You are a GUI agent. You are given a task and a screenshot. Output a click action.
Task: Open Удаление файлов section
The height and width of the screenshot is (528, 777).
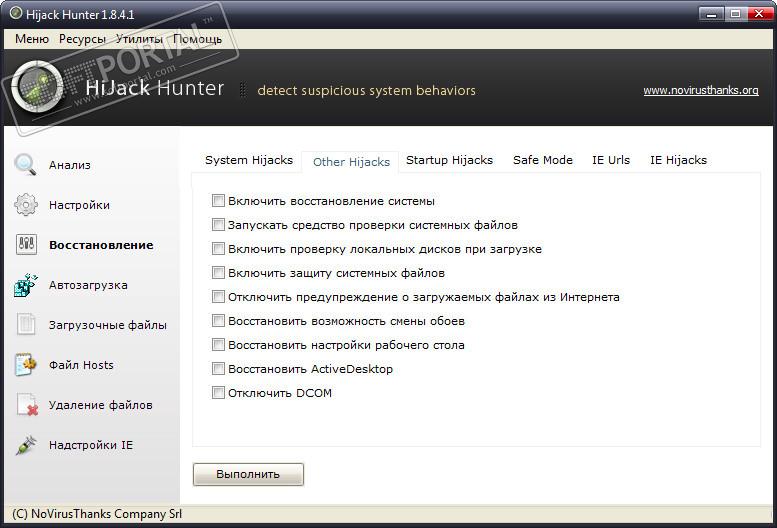[x=101, y=405]
